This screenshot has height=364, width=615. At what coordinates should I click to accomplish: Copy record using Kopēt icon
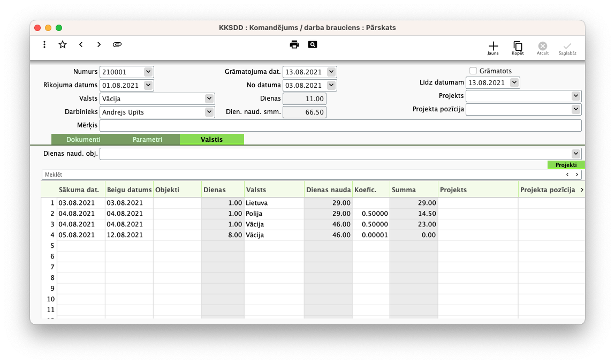518,48
